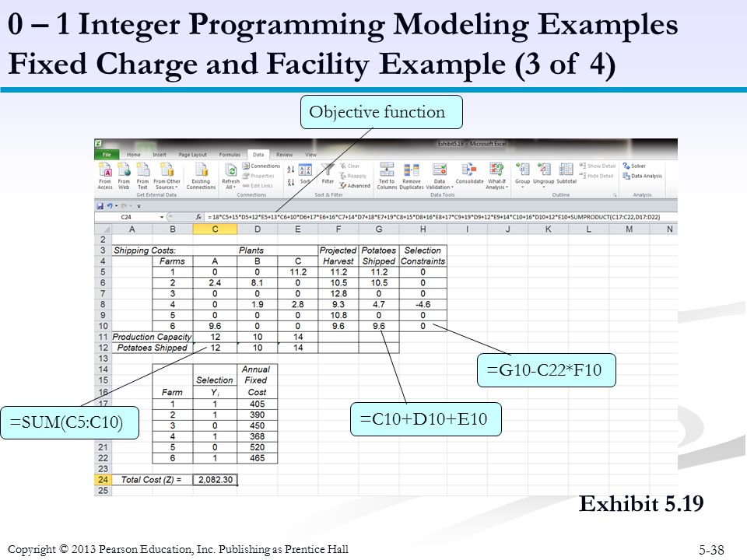Click Show Detail in Outline group
Viewport: 747px width, 560px height.
click(598, 166)
